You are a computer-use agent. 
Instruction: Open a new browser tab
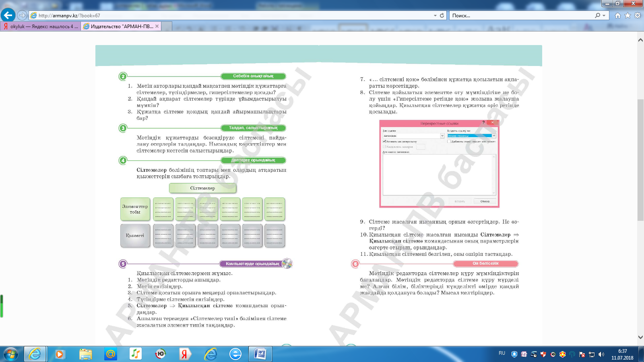pos(167,27)
